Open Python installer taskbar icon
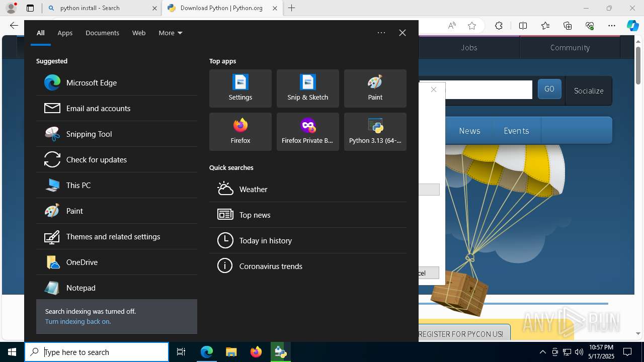Image resolution: width=644 pixels, height=362 pixels. click(x=280, y=352)
